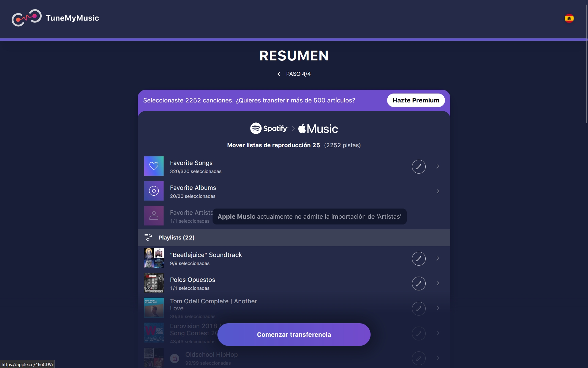
Task: Click the (2252 pistas) track count
Action: click(342, 145)
